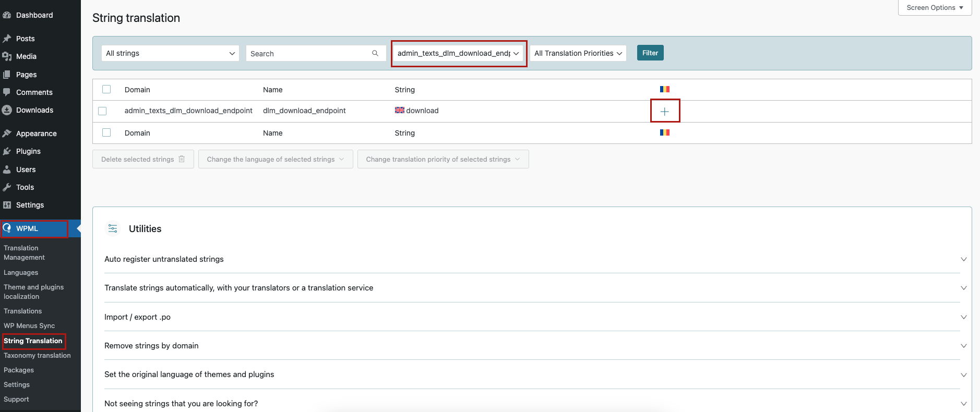Open the admin_texts_dlm_download_endpoint domain dropdown
The width and height of the screenshot is (980, 412).
[x=458, y=53]
